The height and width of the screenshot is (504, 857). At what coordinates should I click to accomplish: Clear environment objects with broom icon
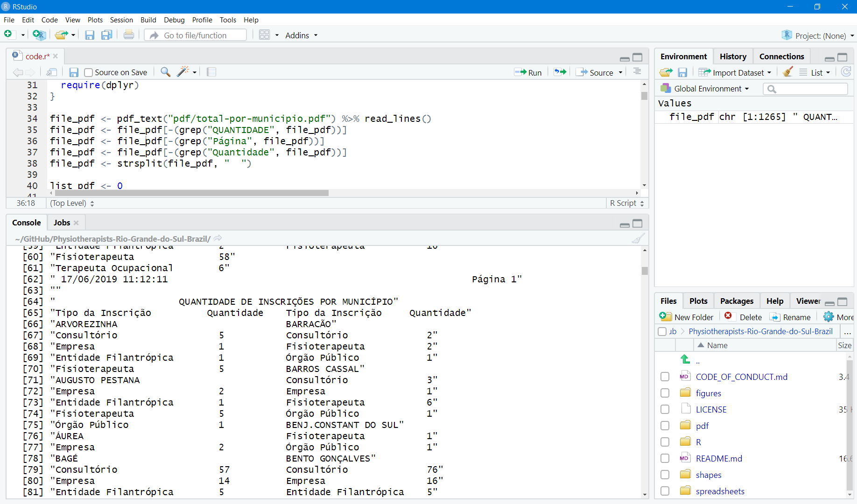pos(788,72)
